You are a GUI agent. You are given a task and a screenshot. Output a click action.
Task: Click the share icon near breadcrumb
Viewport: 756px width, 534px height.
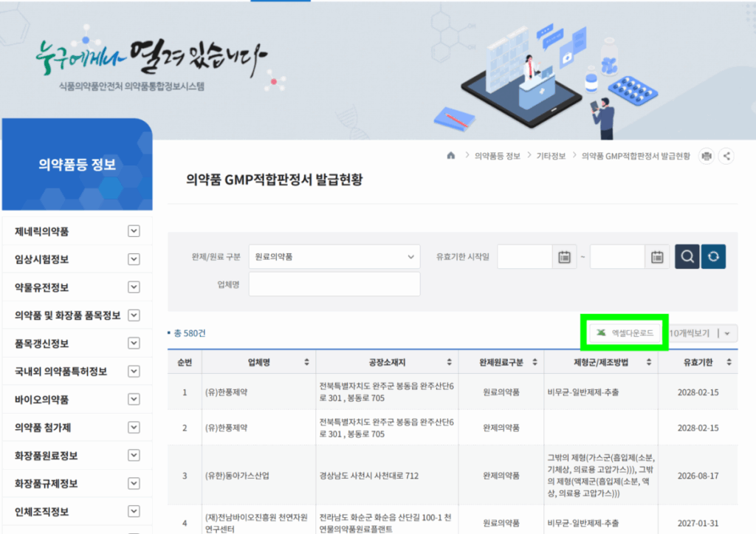point(726,156)
